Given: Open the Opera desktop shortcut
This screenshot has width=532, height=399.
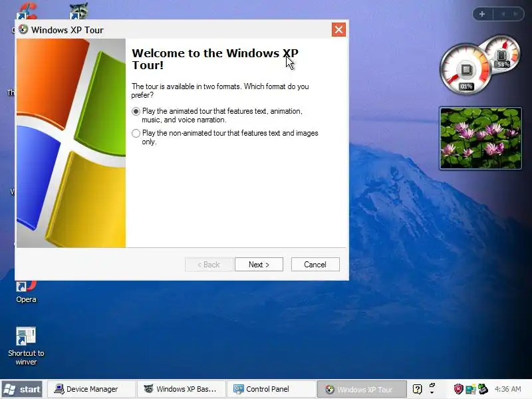Looking at the screenshot, I should coord(26,292).
